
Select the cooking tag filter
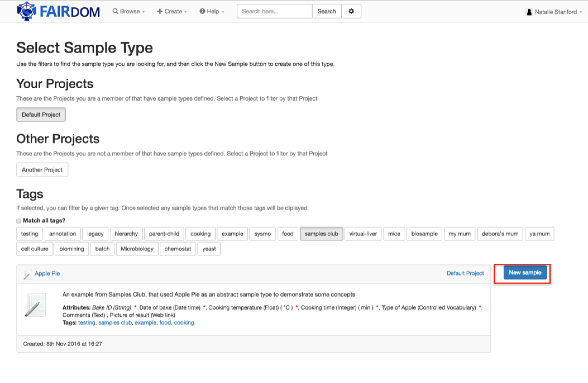pyautogui.click(x=200, y=234)
